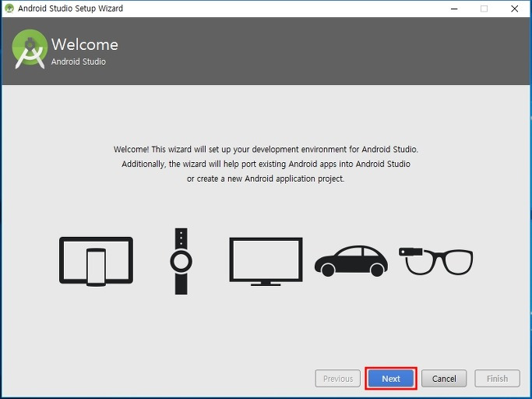
Task: Click the disabled Previous button
Action: point(337,378)
